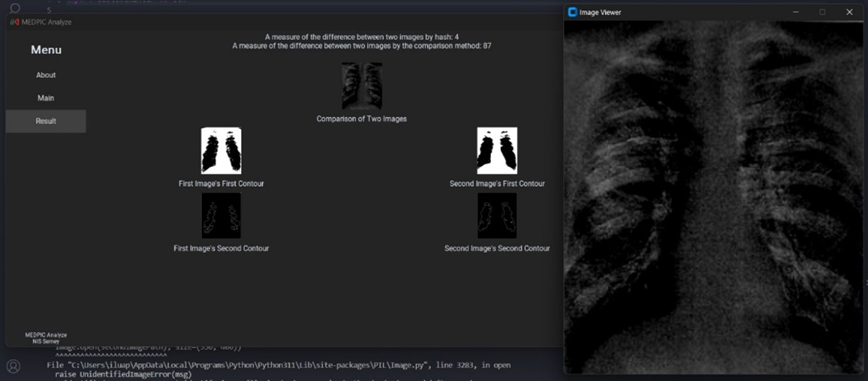Screen dimensions: 868x381
Task: Open the Comparison of Two Images thumbnail
Action: (362, 86)
